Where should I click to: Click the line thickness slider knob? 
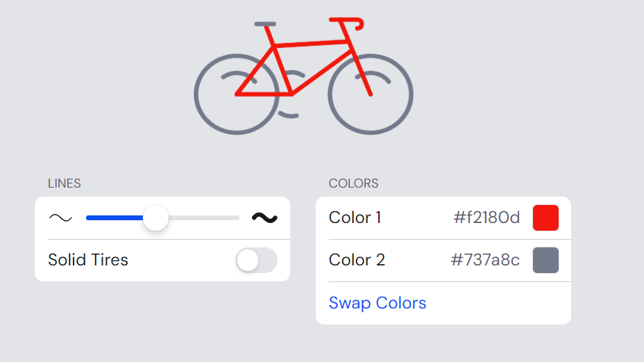pos(155,217)
